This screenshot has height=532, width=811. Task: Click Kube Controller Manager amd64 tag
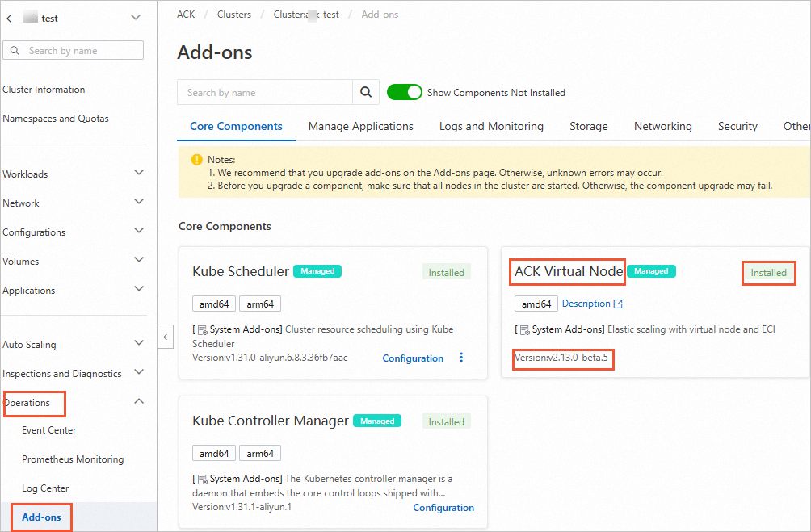coord(214,454)
